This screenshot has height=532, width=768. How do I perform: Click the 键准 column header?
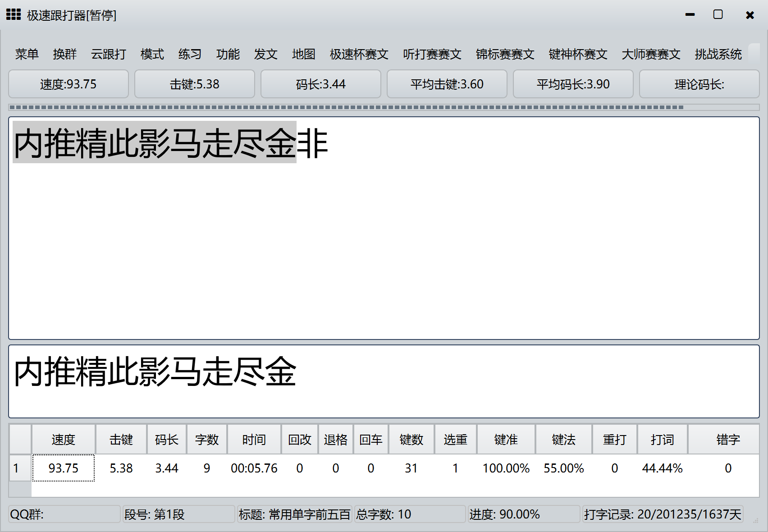tap(506, 439)
